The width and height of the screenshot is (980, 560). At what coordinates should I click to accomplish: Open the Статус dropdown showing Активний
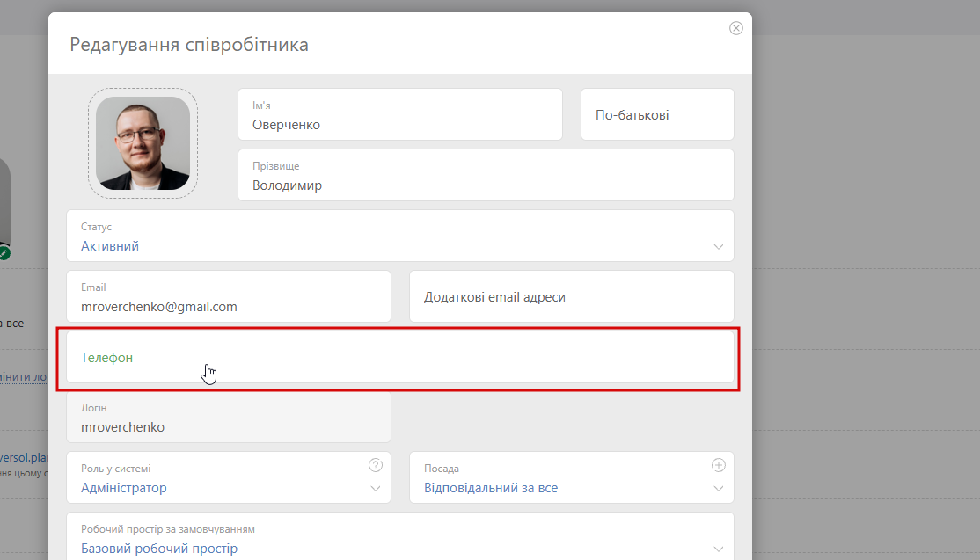(x=399, y=236)
